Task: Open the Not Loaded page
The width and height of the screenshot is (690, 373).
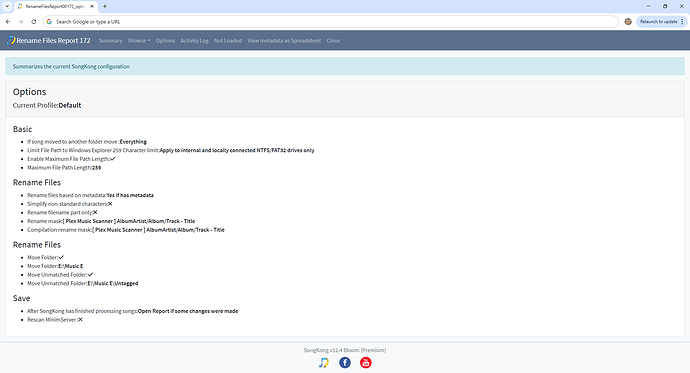Action: [x=228, y=40]
